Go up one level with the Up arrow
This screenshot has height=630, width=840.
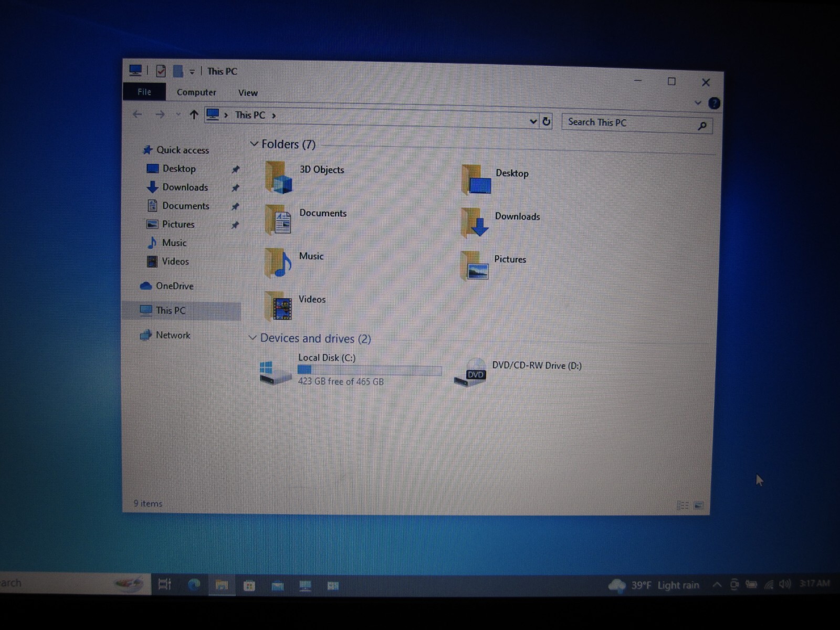194,114
